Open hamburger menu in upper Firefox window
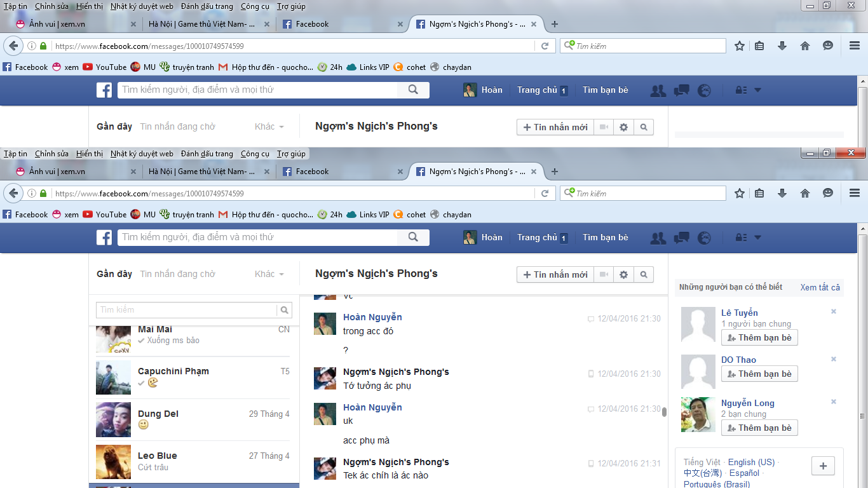 (x=855, y=46)
